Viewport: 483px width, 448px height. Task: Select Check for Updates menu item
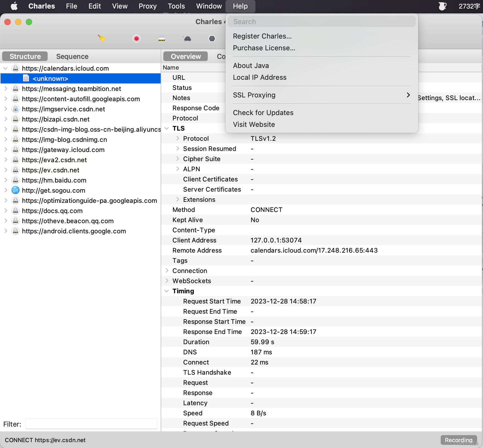(322, 113)
